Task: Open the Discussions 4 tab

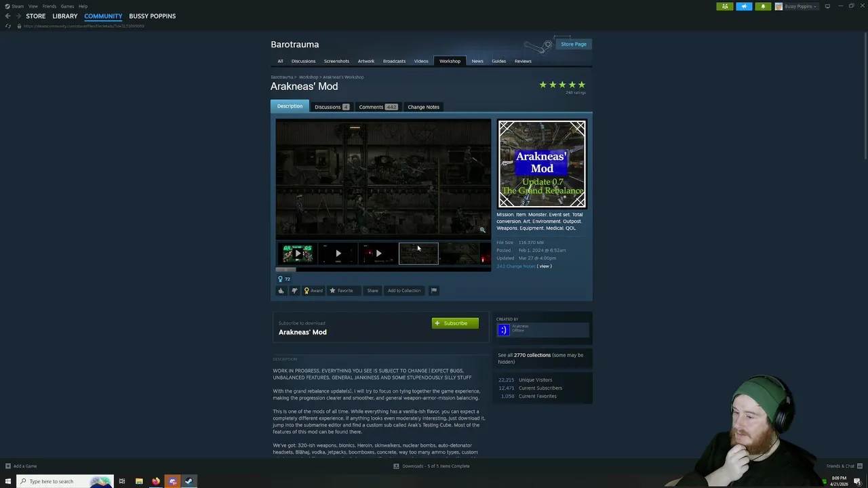Action: coord(332,107)
